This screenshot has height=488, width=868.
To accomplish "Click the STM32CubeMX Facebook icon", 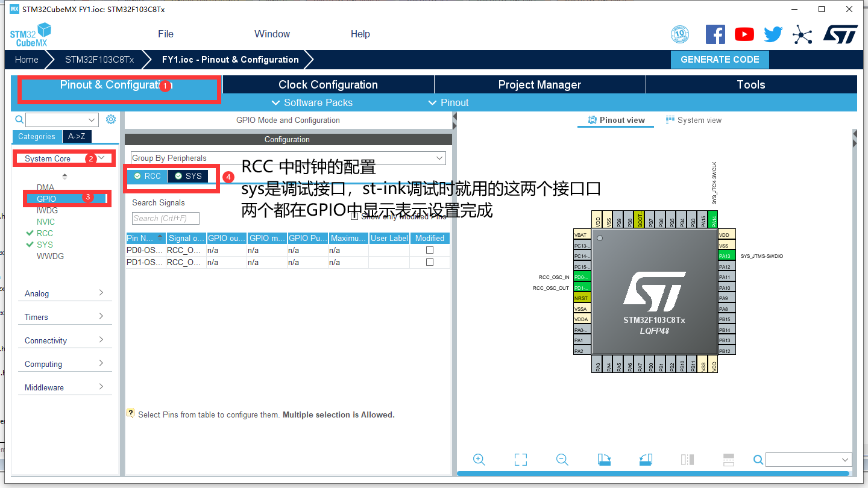I will tap(715, 34).
